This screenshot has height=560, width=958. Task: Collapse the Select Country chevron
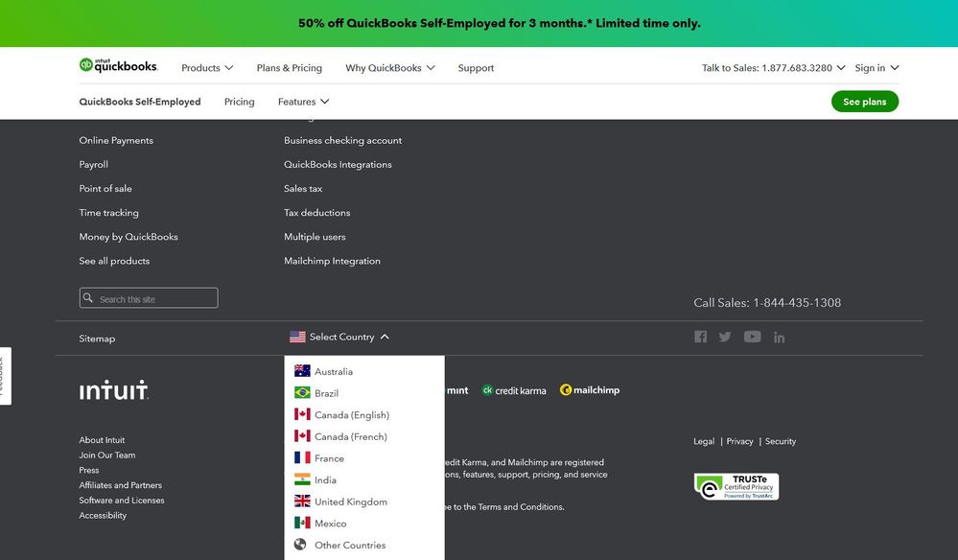point(385,337)
